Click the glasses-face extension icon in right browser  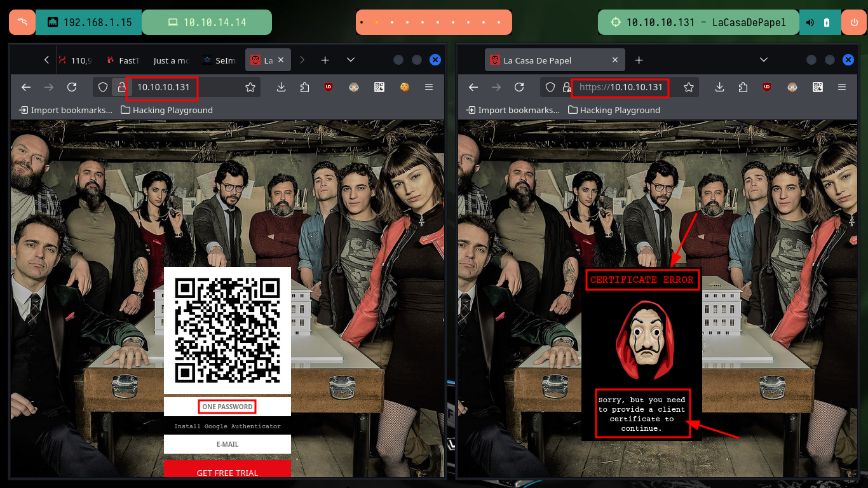pos(792,87)
